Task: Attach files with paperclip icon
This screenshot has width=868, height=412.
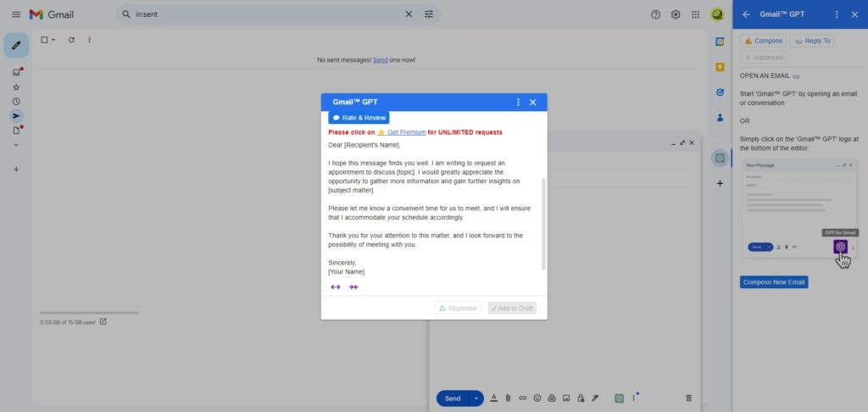Action: click(x=509, y=398)
